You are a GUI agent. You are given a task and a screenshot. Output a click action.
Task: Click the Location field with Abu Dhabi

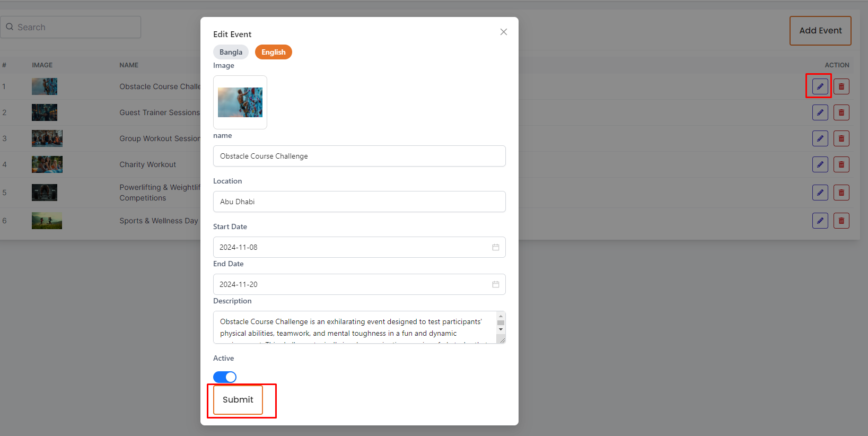(359, 202)
